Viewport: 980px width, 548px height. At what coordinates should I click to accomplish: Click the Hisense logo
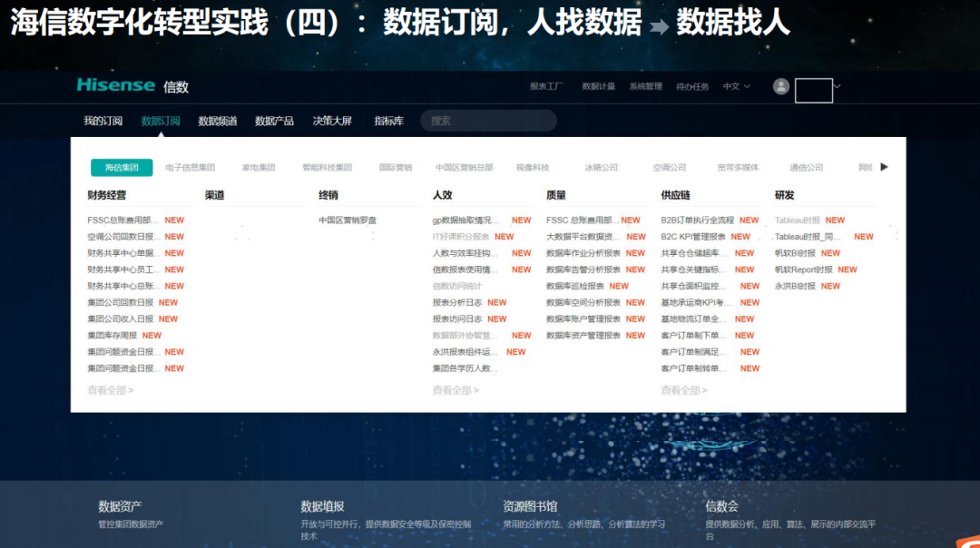point(115,85)
